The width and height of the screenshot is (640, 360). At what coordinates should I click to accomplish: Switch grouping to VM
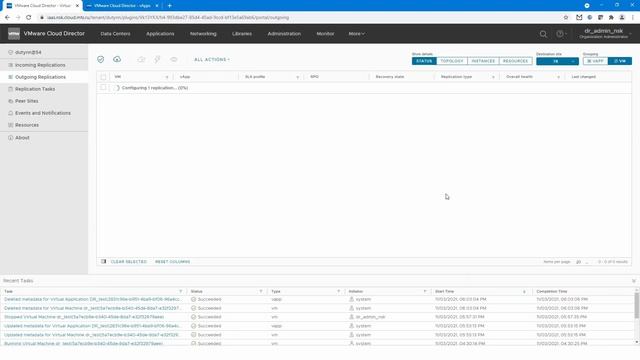[620, 61]
